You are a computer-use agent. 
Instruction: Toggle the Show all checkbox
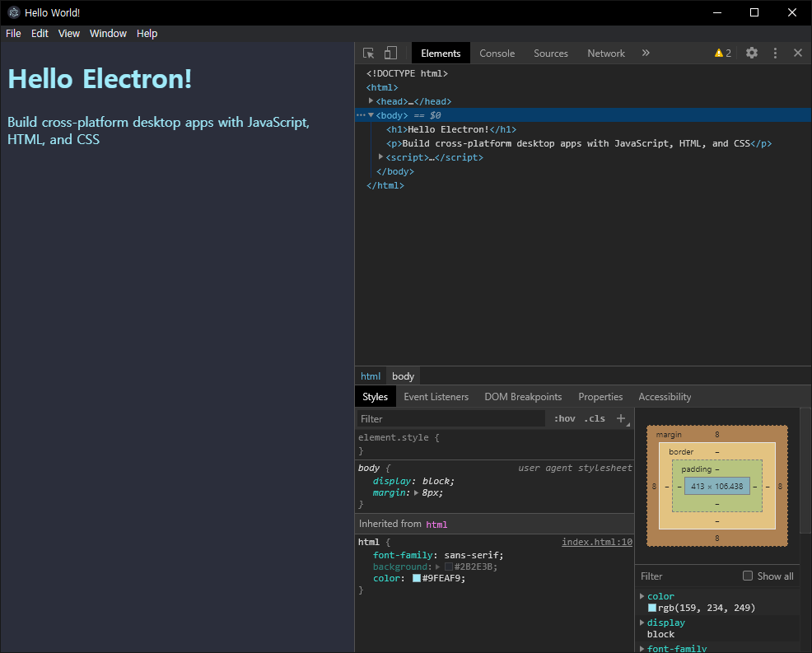coord(747,576)
